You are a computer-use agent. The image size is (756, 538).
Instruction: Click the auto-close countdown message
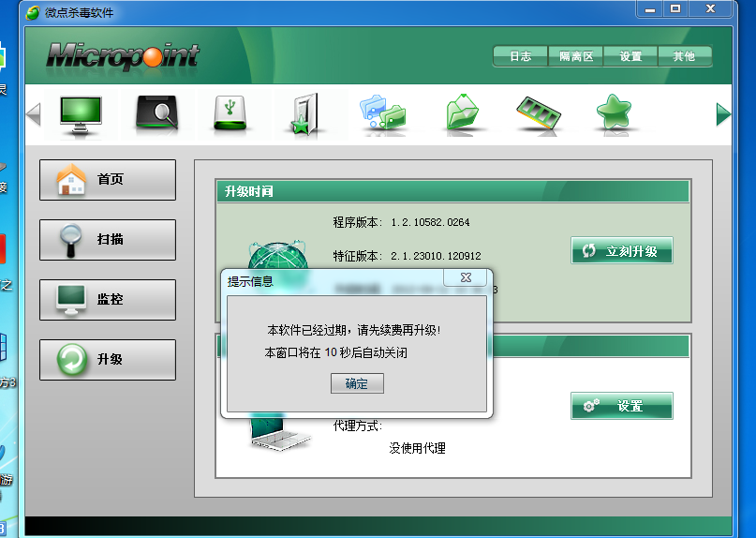tap(335, 352)
